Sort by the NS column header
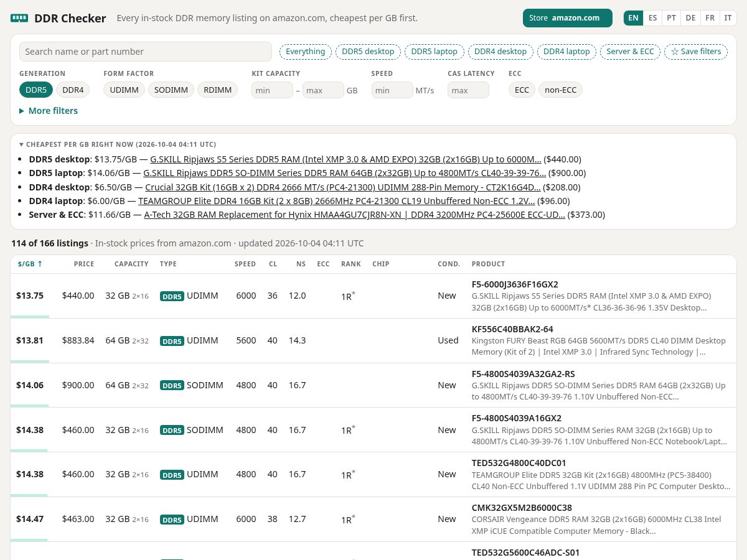 [x=301, y=264]
